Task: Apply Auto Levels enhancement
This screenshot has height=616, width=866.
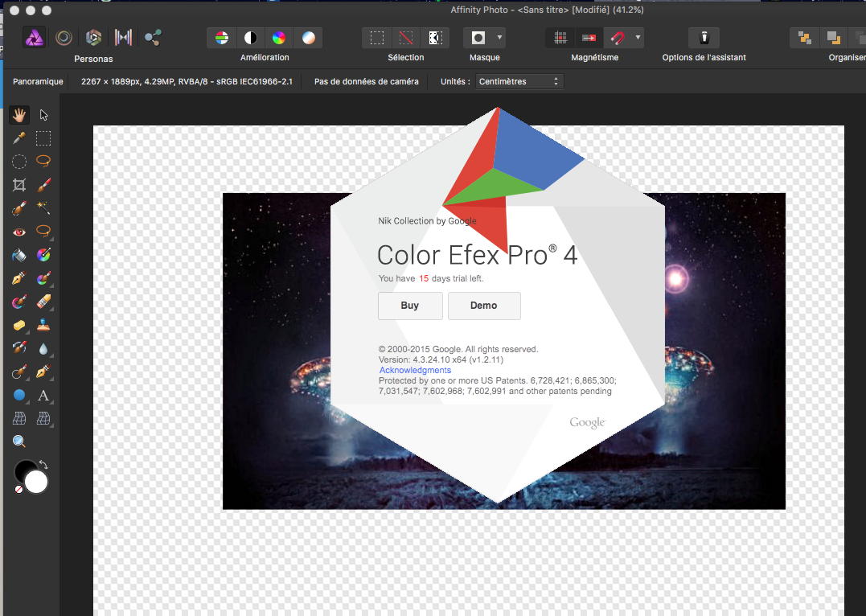Action: coord(221,38)
